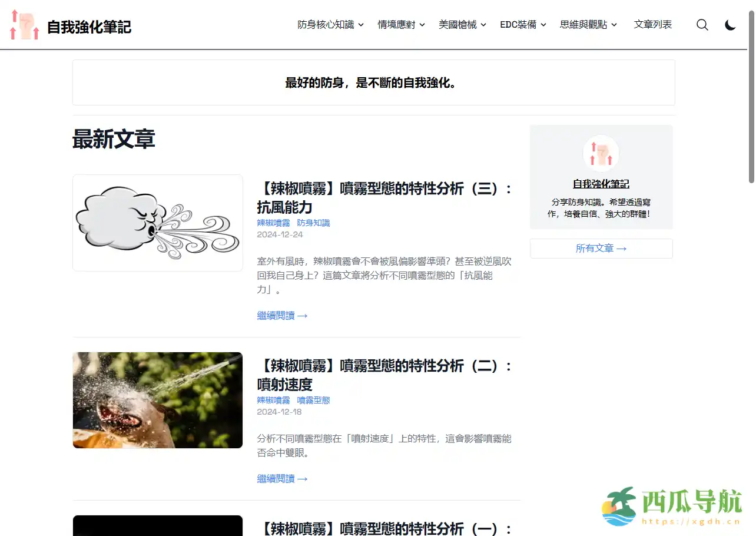This screenshot has width=756, height=536.
Task: Select the 自我強化筆記 header title
Action: tap(89, 26)
